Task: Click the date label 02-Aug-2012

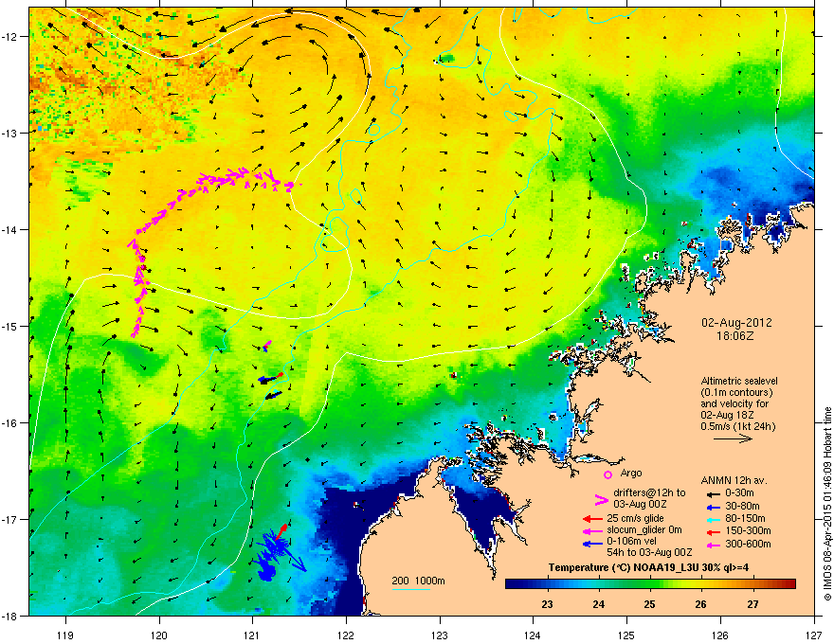Action: pyautogui.click(x=736, y=323)
